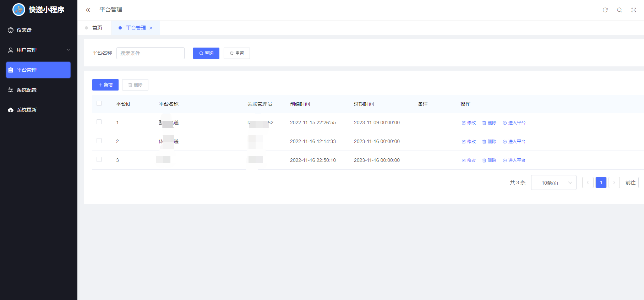Check the checkbox for platform id 1
The height and width of the screenshot is (300, 644).
(99, 122)
